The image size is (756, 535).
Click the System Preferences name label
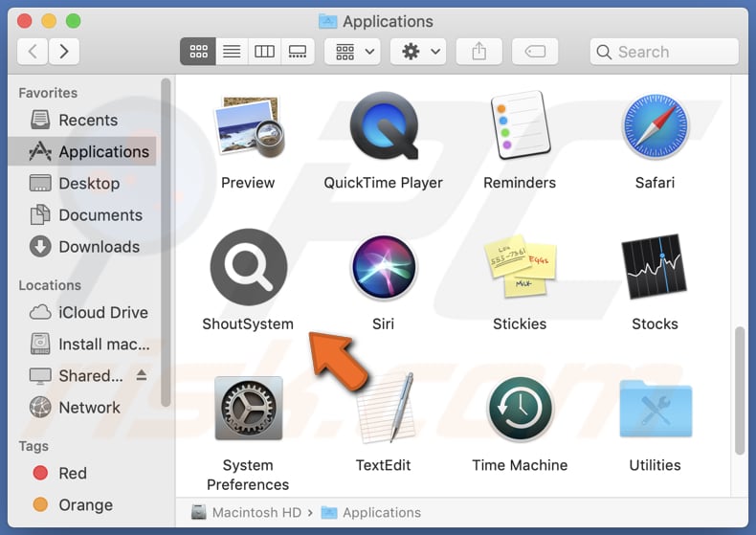click(248, 475)
